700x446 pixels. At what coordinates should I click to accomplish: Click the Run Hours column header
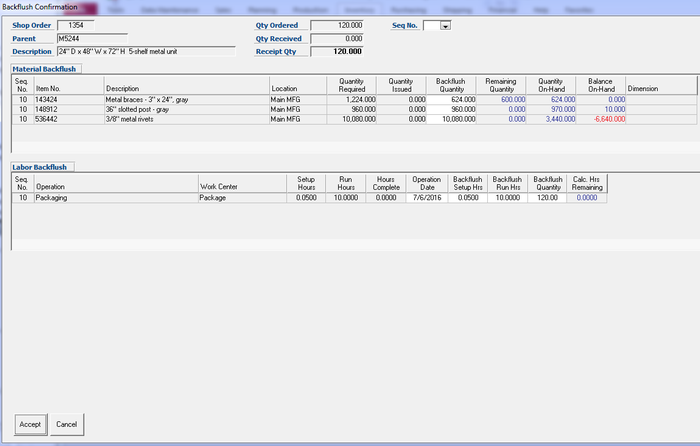346,183
